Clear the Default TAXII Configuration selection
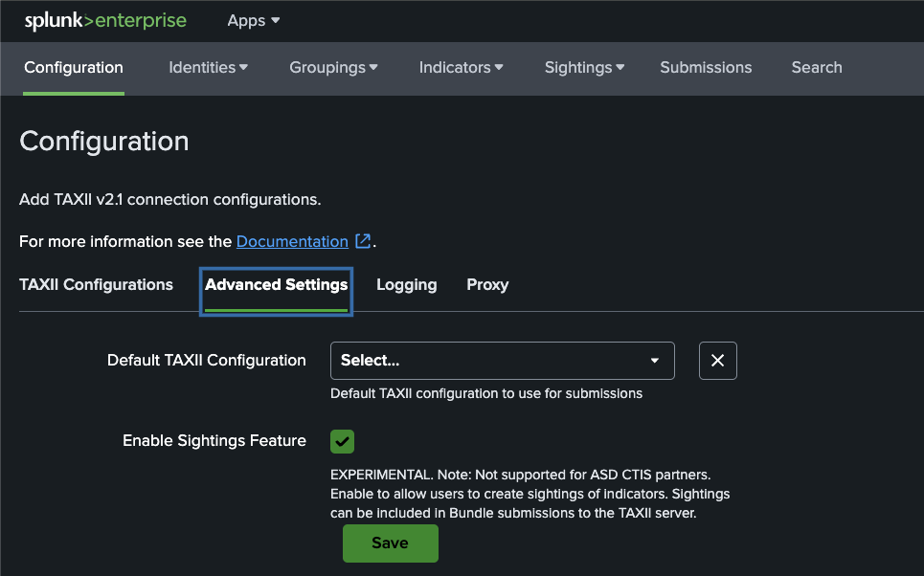 pos(718,361)
